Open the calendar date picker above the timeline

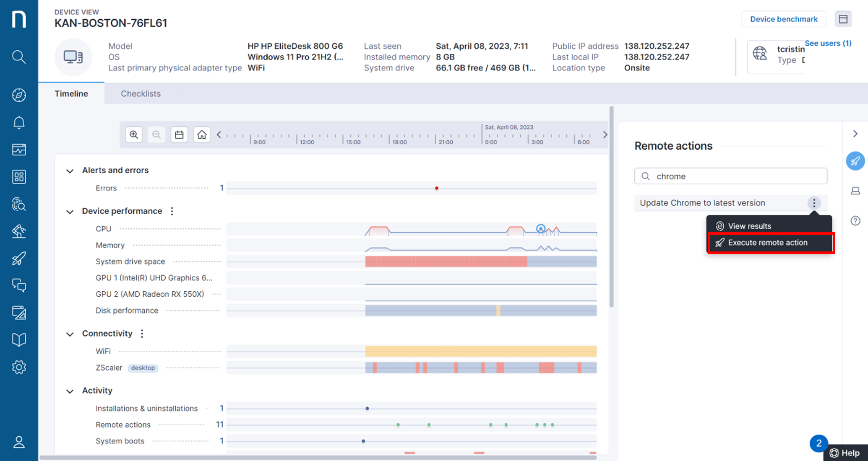point(179,135)
